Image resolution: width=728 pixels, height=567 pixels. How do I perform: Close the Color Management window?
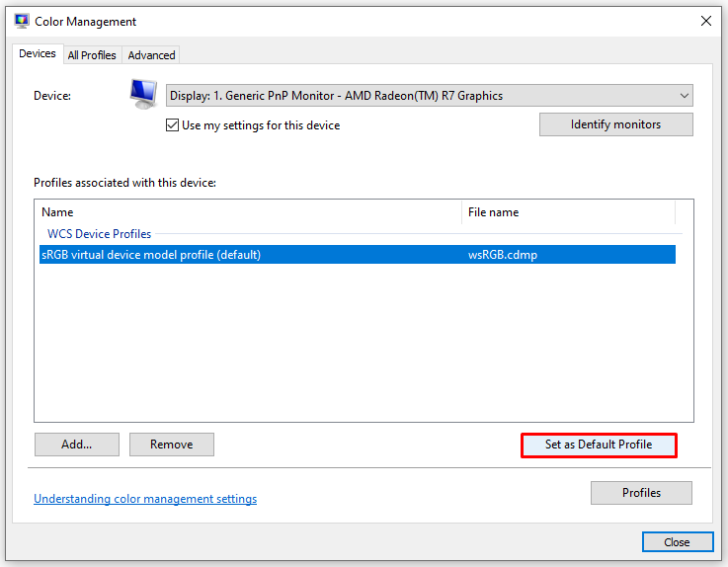677,542
